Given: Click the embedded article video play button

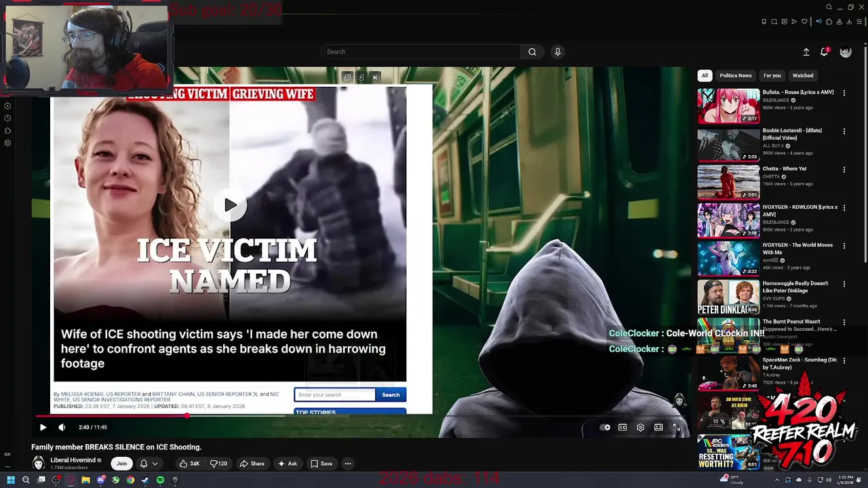Looking at the screenshot, I should (x=231, y=205).
